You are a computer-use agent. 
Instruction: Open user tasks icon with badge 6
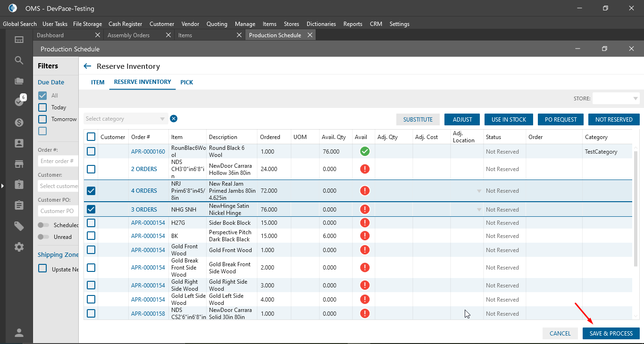pyautogui.click(x=19, y=101)
